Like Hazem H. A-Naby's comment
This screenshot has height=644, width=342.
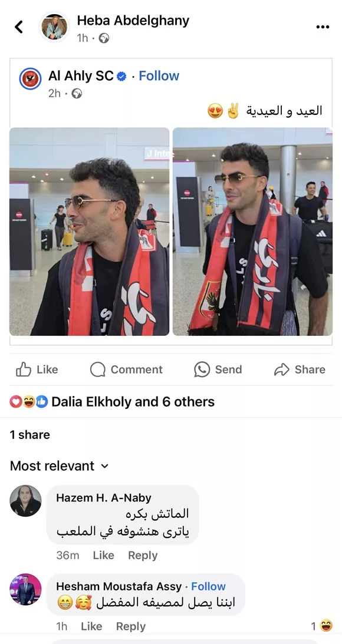[103, 555]
